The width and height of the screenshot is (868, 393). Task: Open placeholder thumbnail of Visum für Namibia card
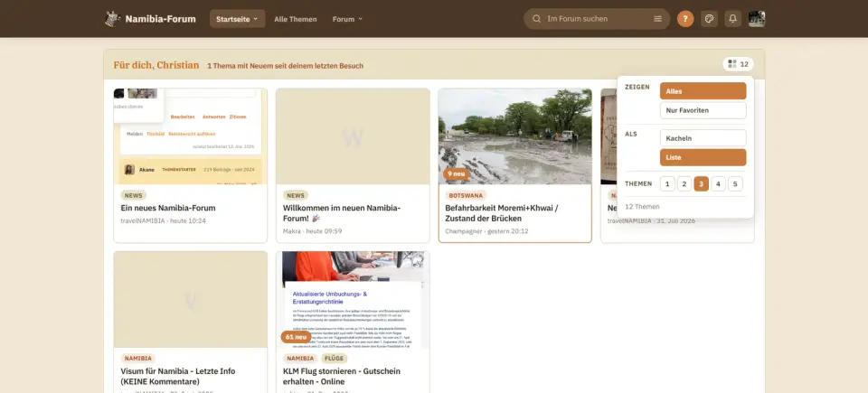click(191, 299)
